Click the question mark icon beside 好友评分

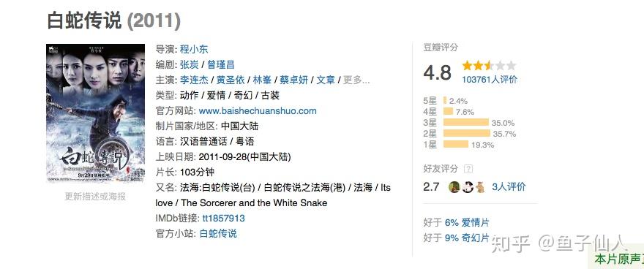(468, 169)
